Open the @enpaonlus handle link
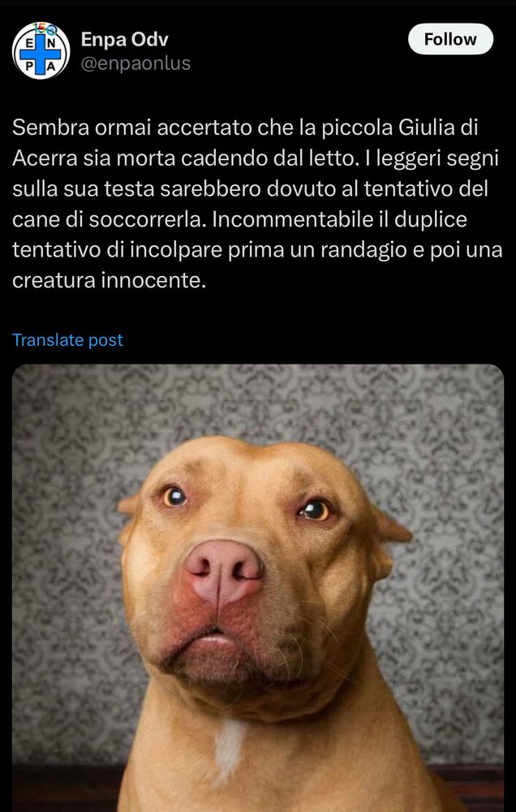 (x=135, y=63)
